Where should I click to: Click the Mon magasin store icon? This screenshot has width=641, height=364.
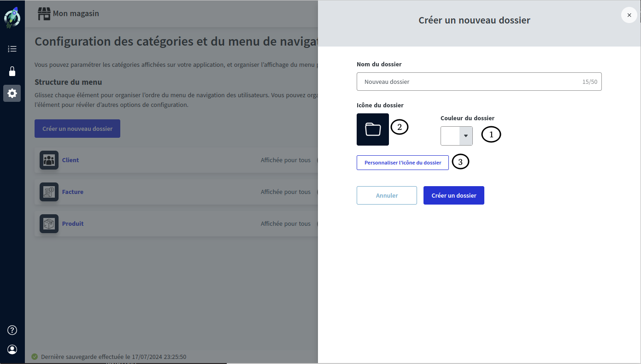click(44, 14)
